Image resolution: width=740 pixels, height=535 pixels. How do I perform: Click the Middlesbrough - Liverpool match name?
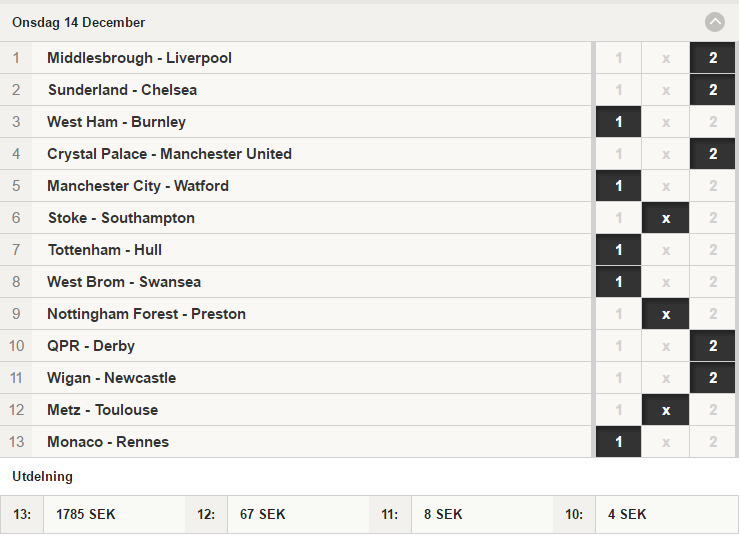(x=139, y=58)
